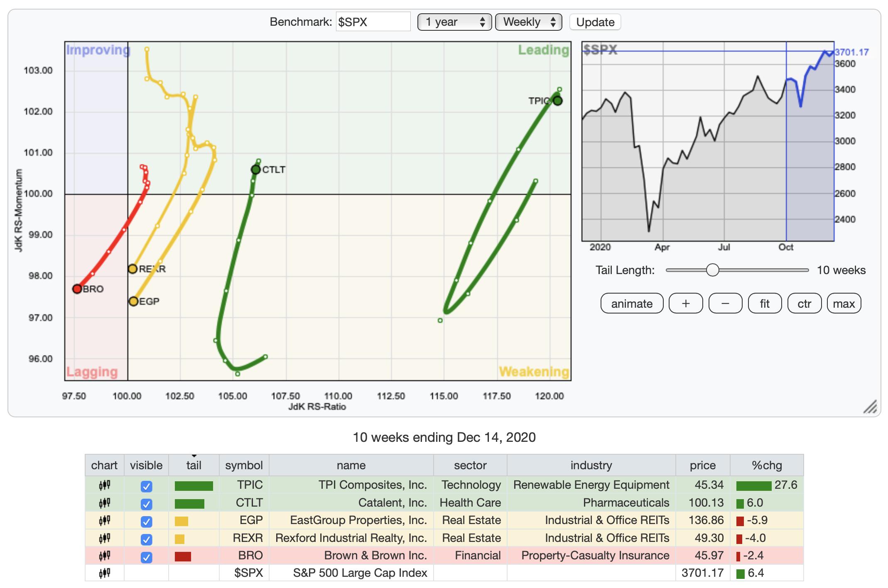This screenshot has height=588, width=888.
Task: Hide REXR from the graph
Action: click(x=146, y=539)
